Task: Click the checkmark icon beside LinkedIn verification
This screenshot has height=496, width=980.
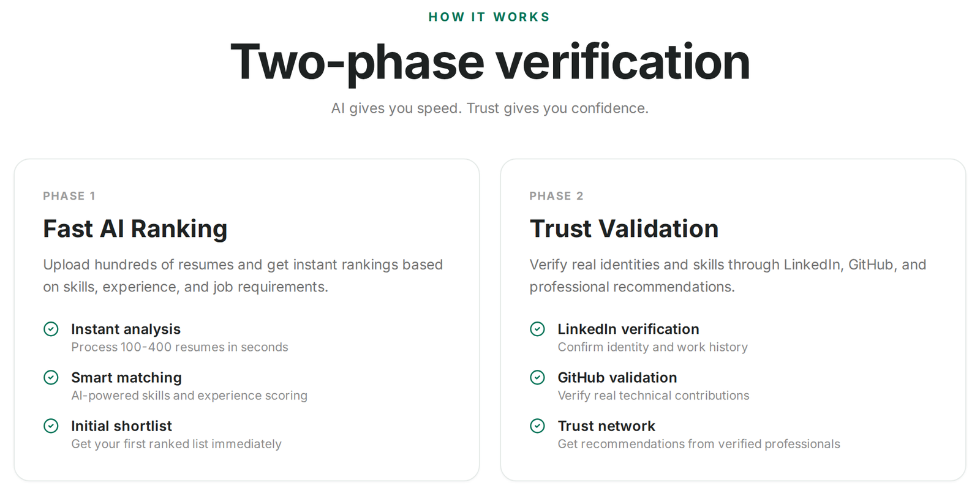Action: click(x=537, y=329)
